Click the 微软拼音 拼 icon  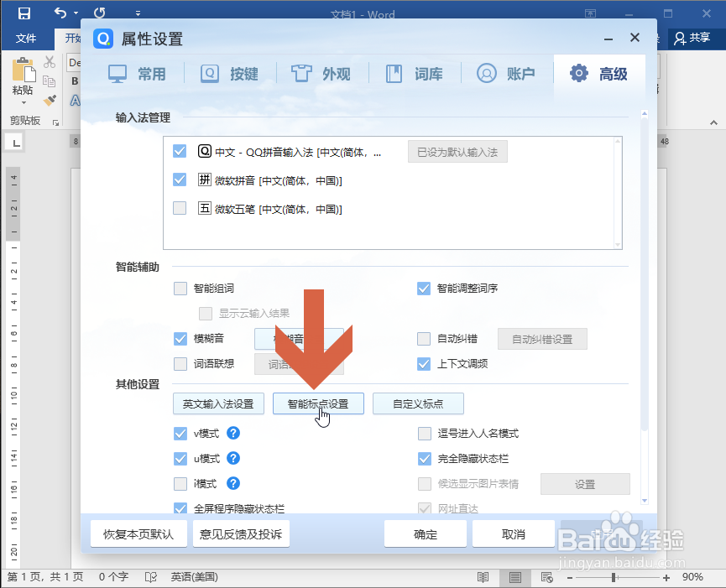point(205,180)
